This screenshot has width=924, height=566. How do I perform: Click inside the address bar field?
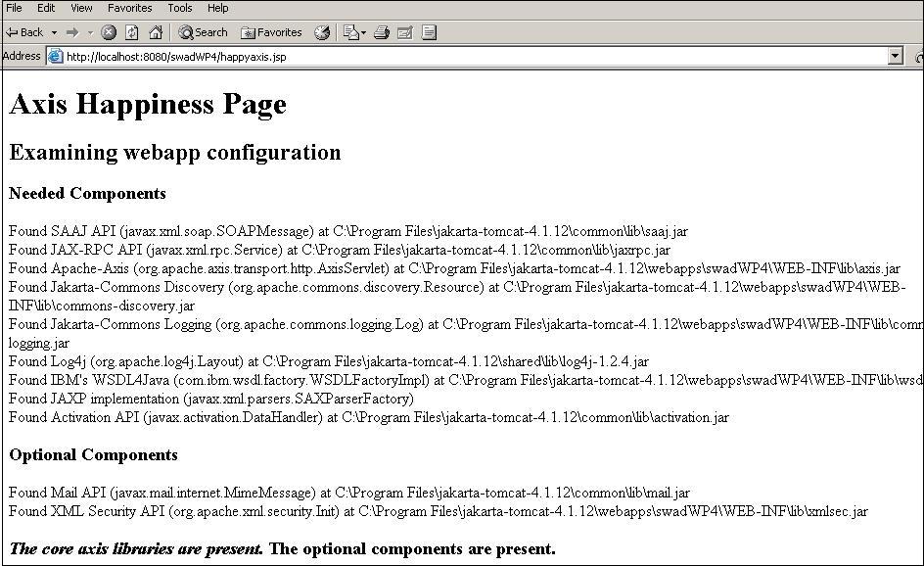392,56
